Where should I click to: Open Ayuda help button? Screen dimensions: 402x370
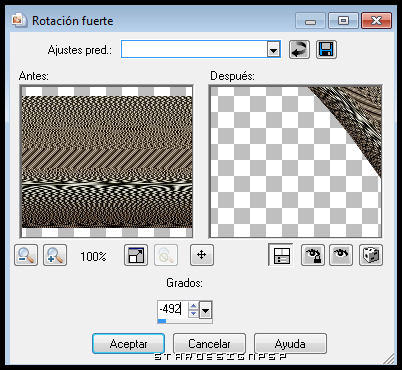pos(290,343)
